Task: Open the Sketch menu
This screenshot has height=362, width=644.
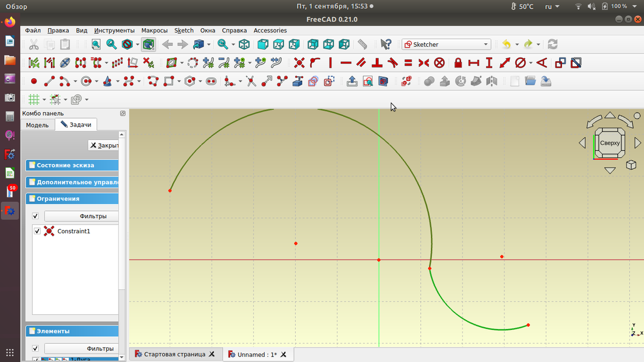Action: click(184, 31)
